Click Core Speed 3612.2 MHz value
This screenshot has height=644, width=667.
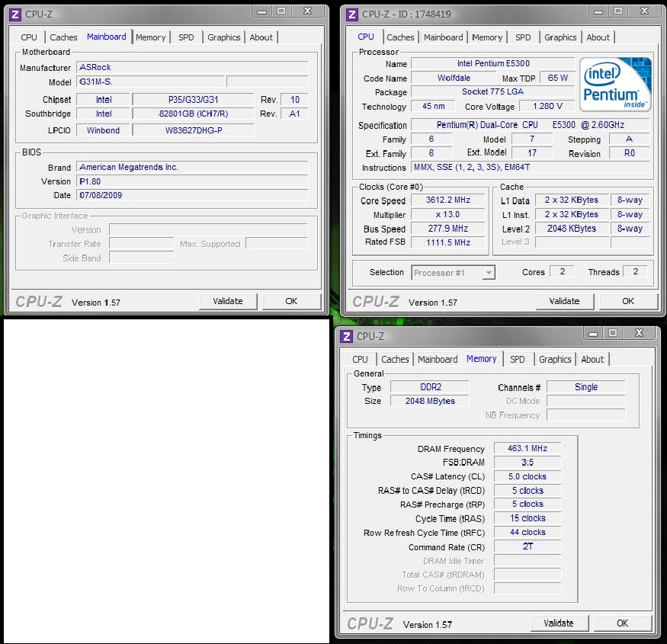pos(448,200)
